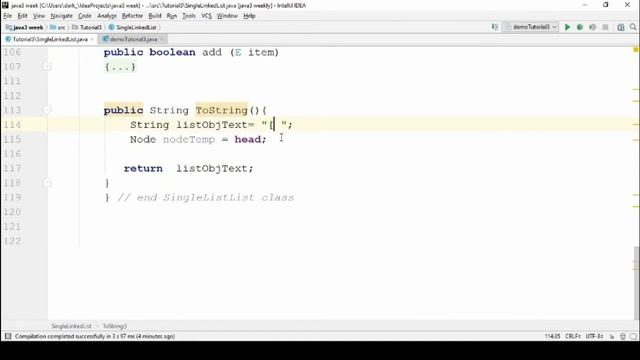Open the File menu
This screenshot has width=640, height=360.
pos(8,16)
